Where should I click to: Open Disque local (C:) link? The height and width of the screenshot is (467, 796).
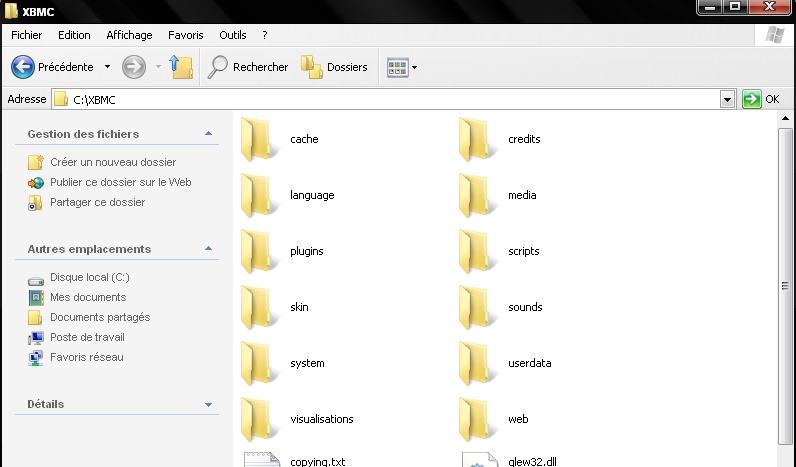[89, 277]
